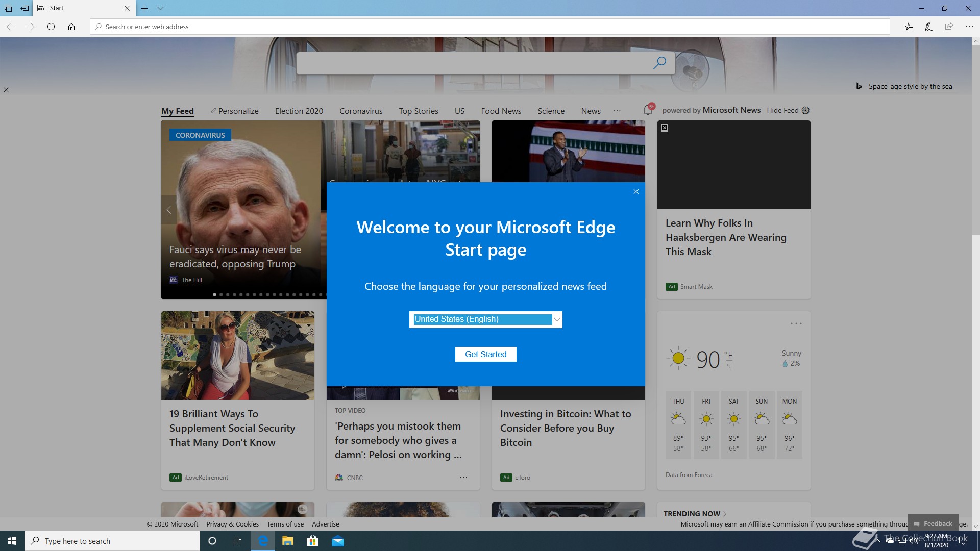Click the Edge taskbar icon
The height and width of the screenshot is (551, 980).
click(x=263, y=541)
